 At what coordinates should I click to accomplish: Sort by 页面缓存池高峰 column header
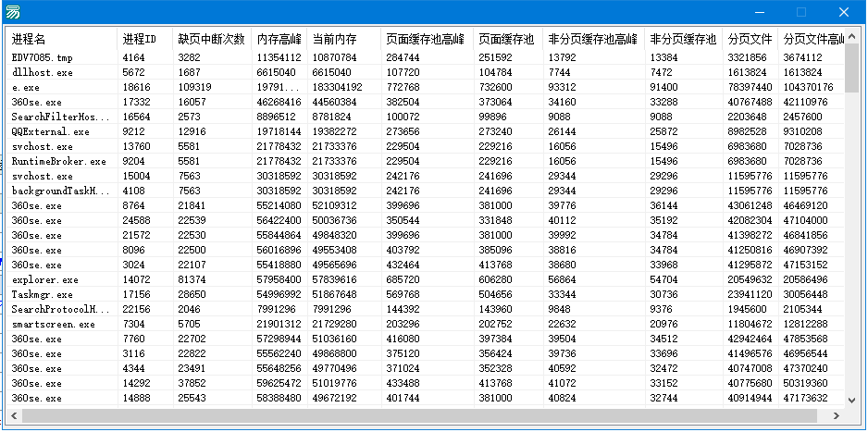[x=427, y=39]
